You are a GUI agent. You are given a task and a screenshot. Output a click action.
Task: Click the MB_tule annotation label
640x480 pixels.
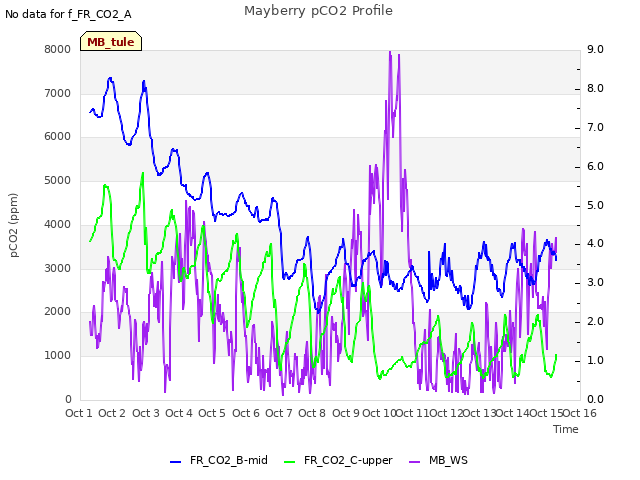click(x=111, y=41)
